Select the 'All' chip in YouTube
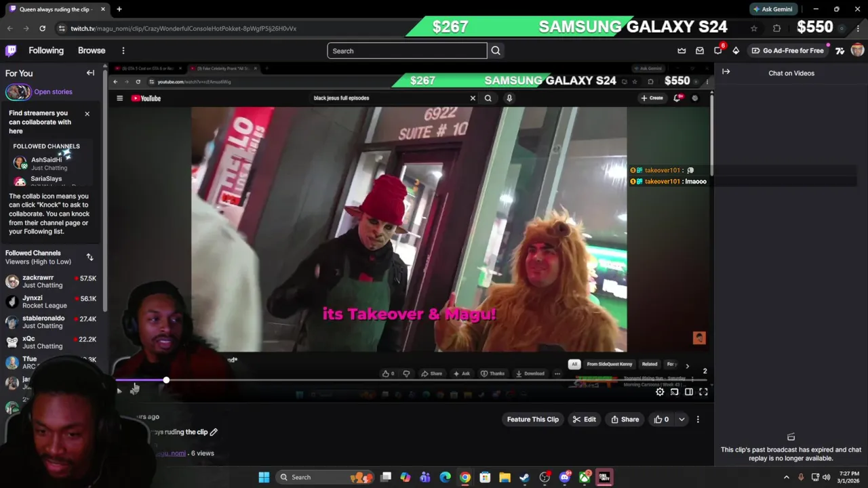Viewport: 868px width, 488px height. (x=574, y=364)
